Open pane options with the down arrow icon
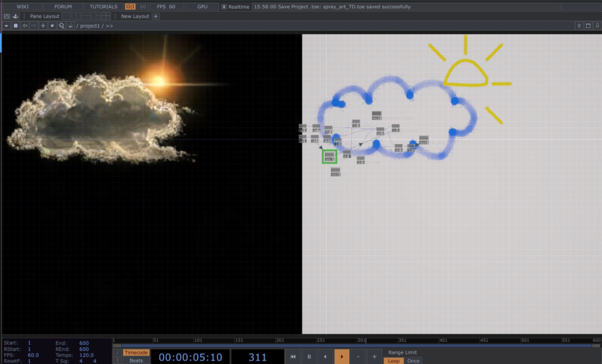Screen dimensions: 602x364 click(x=597, y=26)
